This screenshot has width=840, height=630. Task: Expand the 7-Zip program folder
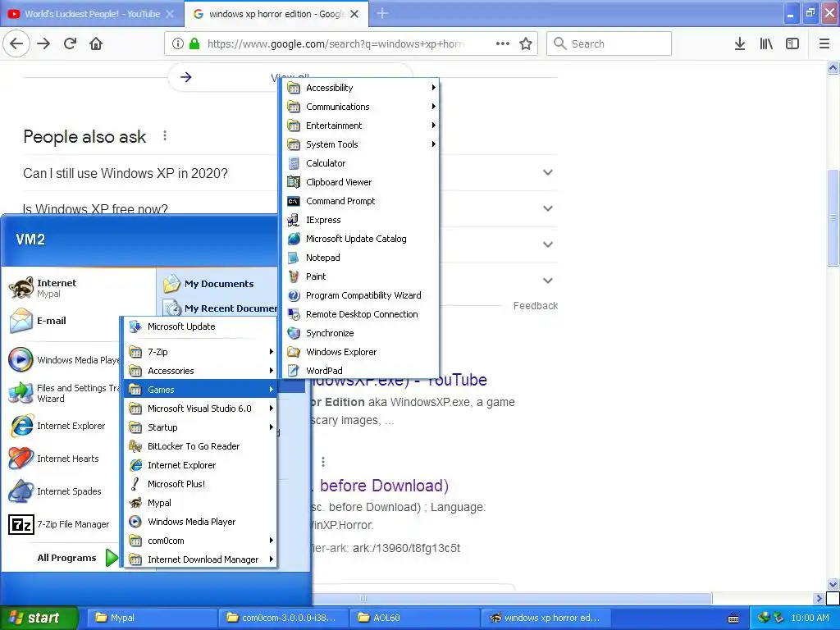click(x=200, y=352)
